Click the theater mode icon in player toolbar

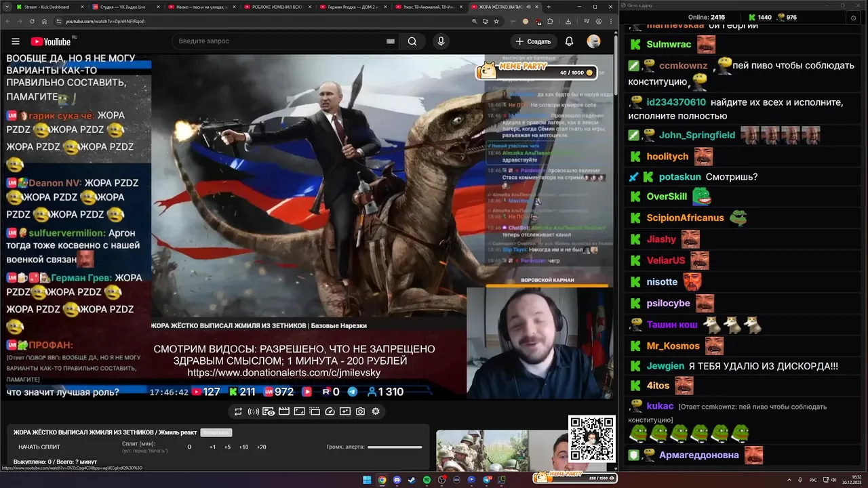(x=314, y=411)
